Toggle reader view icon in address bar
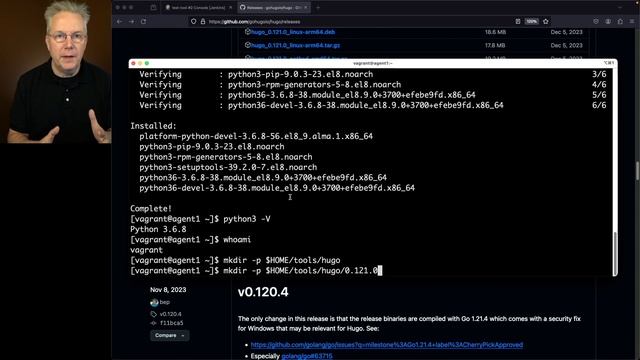640x360 pixels. point(518,22)
